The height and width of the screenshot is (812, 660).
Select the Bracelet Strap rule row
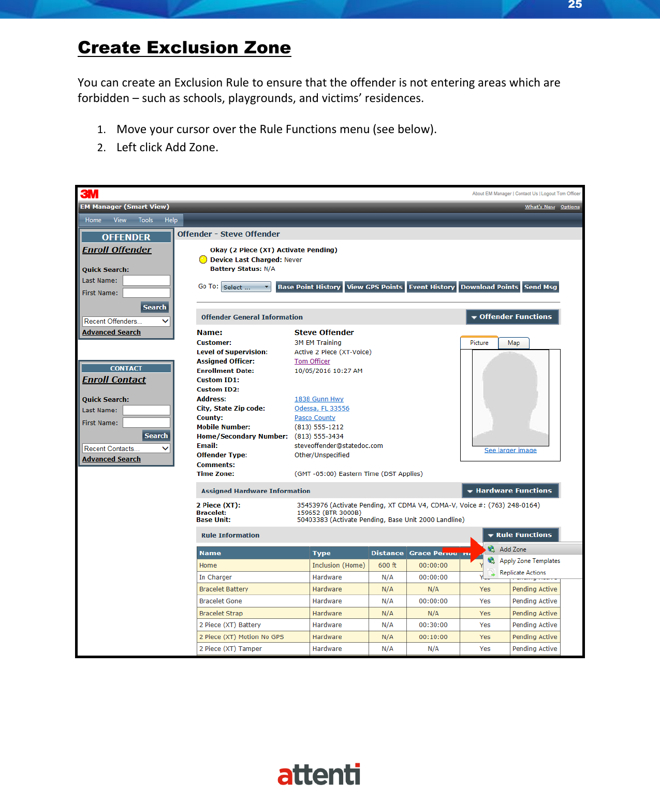coord(378,613)
